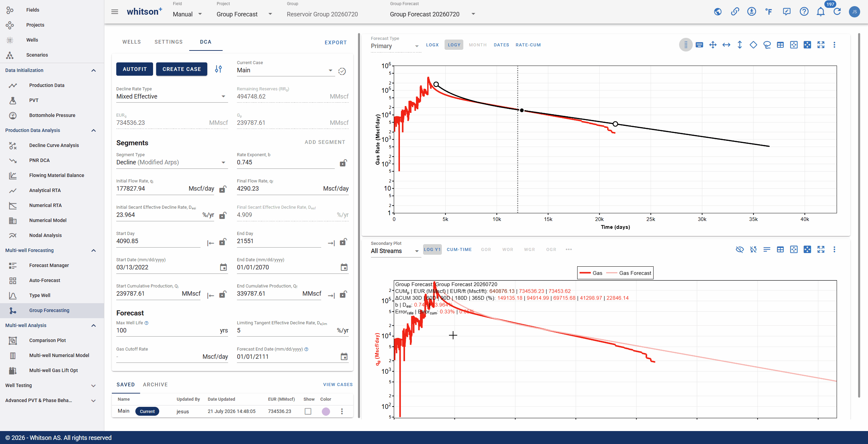
Task: Open the Current Case dropdown
Action: 285,70
